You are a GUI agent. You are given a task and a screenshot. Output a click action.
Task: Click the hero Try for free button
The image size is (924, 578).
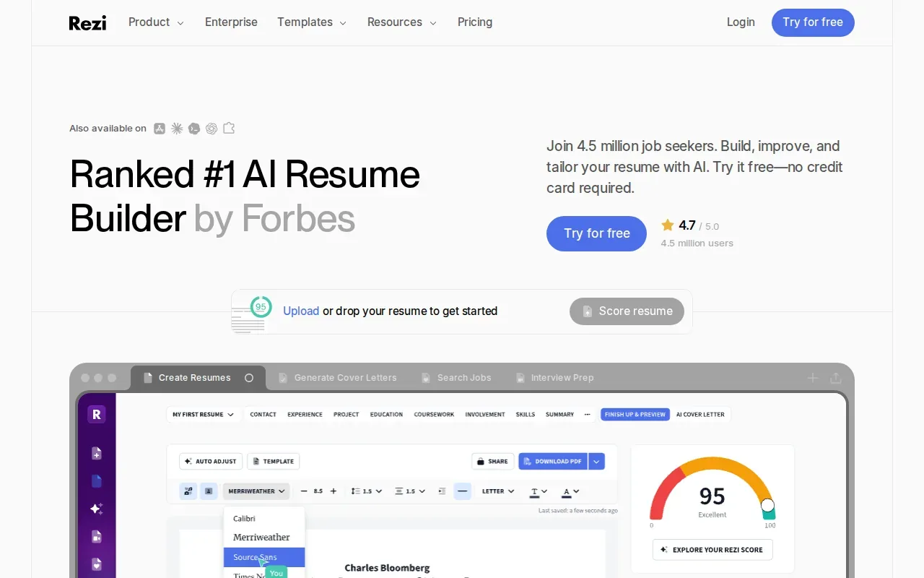click(x=596, y=233)
